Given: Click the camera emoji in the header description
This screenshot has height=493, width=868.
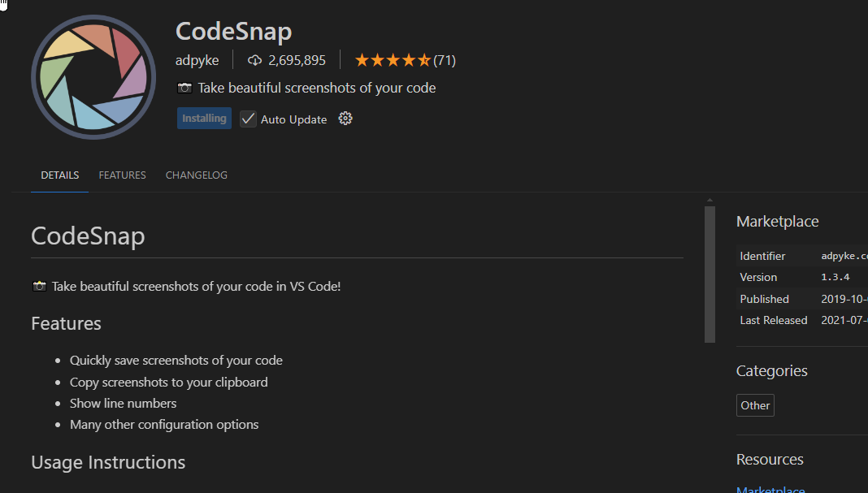Looking at the screenshot, I should tap(184, 88).
